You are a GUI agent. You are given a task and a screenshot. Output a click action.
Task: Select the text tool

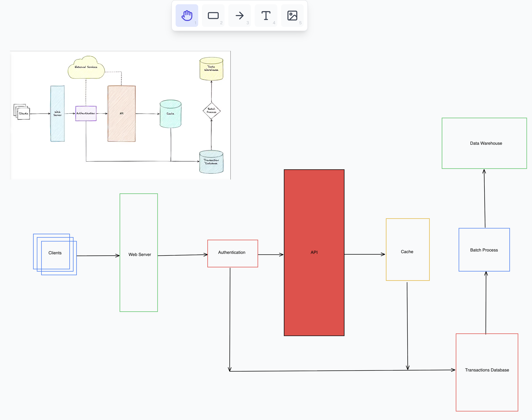266,16
